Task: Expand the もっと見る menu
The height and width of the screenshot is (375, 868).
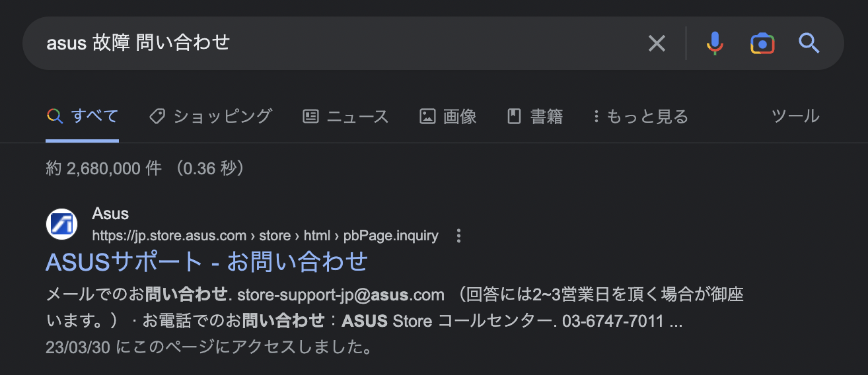Action: pos(640,117)
